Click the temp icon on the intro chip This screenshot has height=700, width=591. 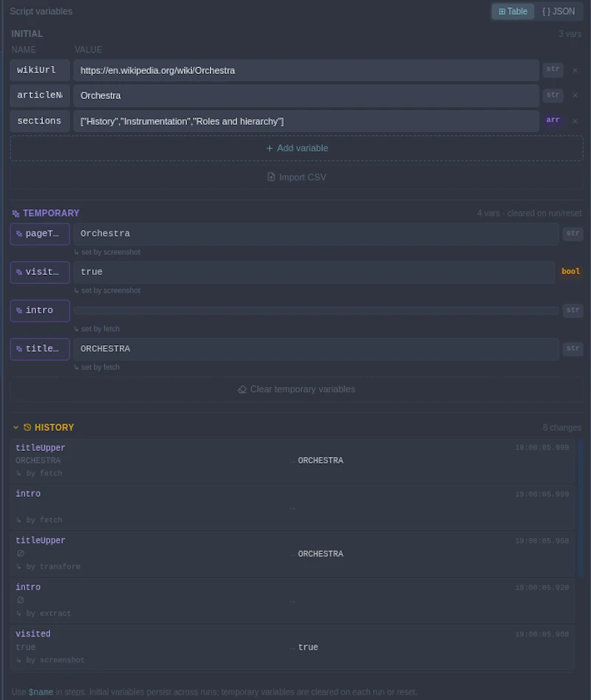click(19, 310)
